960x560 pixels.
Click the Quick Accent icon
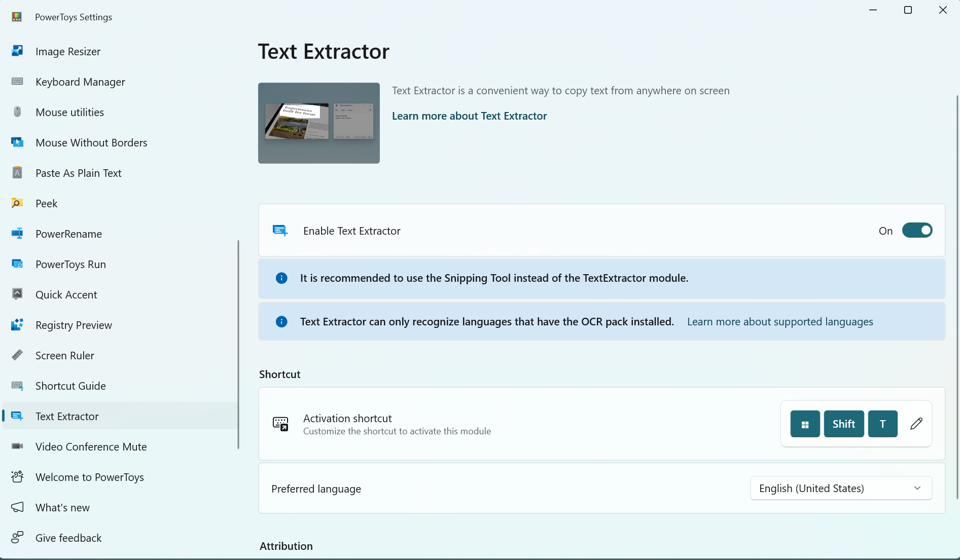[x=17, y=294]
